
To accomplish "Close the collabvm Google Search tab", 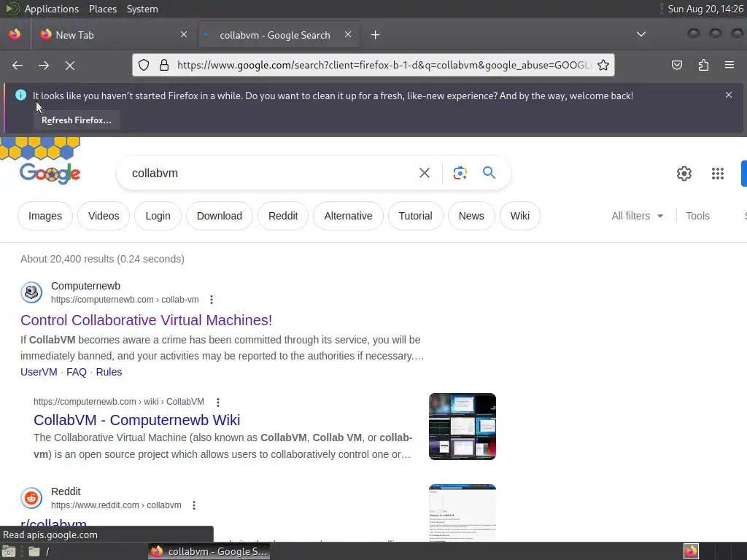I will click(x=348, y=34).
